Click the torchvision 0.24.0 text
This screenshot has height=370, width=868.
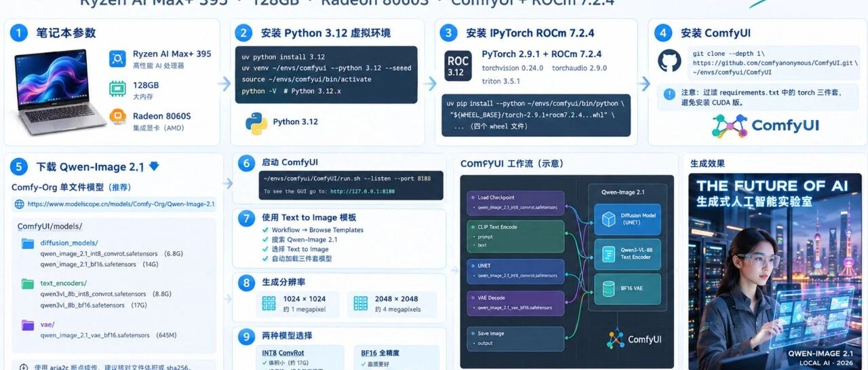513,68
